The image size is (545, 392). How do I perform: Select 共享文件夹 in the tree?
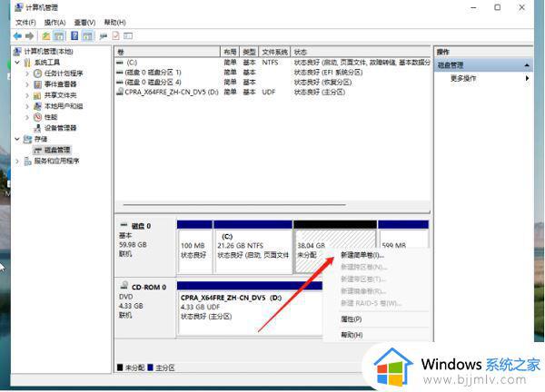pos(61,95)
